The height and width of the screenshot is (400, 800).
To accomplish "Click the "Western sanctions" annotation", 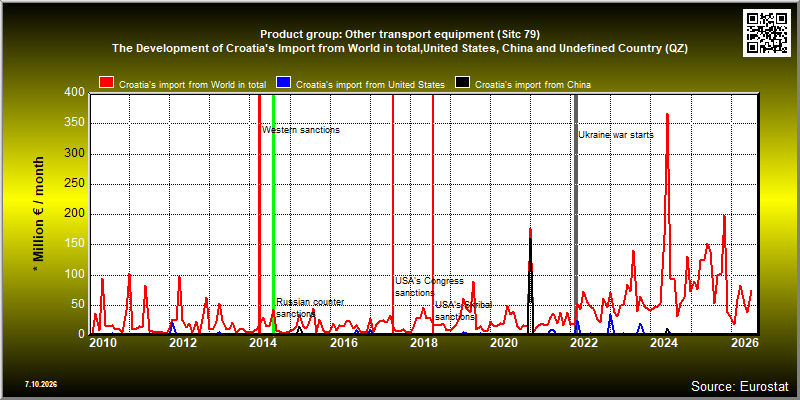I will pos(301,130).
